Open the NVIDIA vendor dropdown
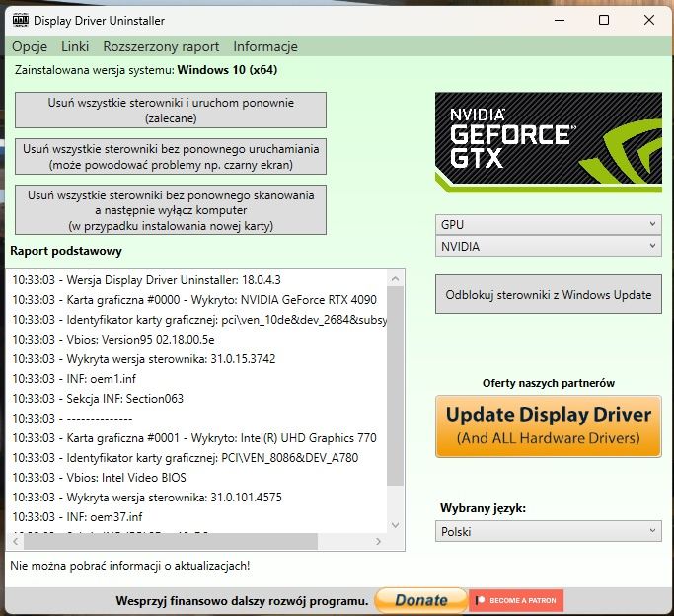The width and height of the screenshot is (674, 616). click(x=548, y=247)
